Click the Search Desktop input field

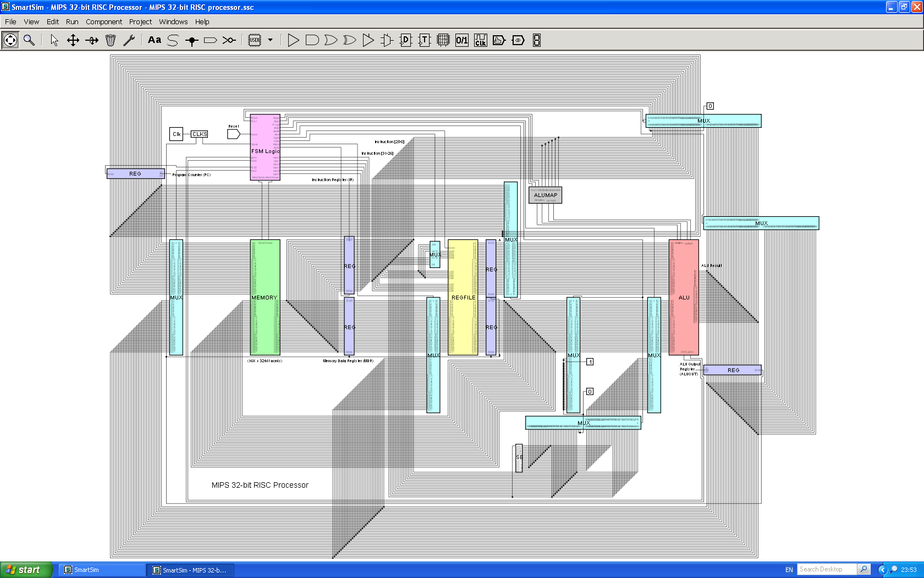[827, 569]
